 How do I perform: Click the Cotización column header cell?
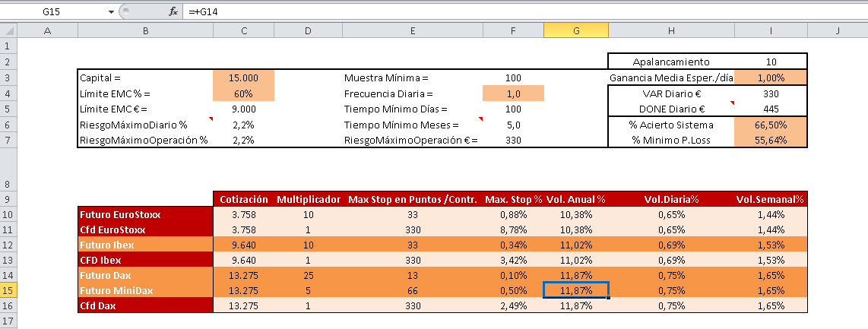243,199
